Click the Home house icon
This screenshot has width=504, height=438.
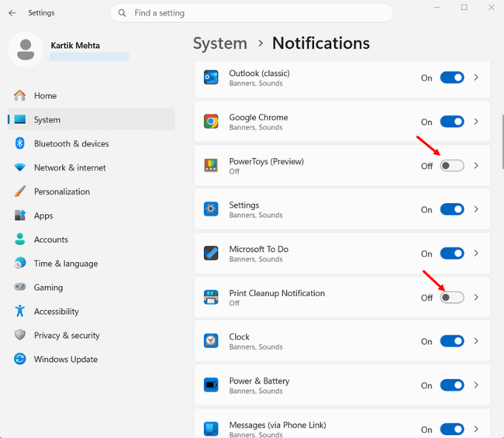[19, 95]
